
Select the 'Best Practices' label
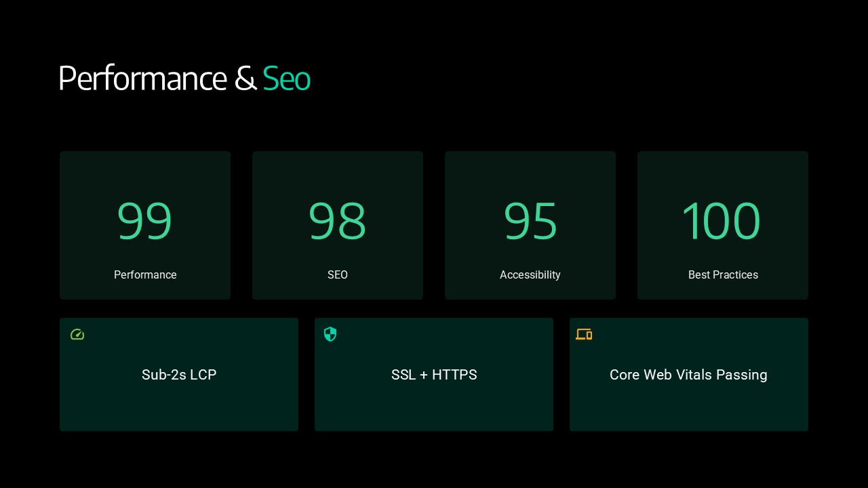tap(723, 274)
